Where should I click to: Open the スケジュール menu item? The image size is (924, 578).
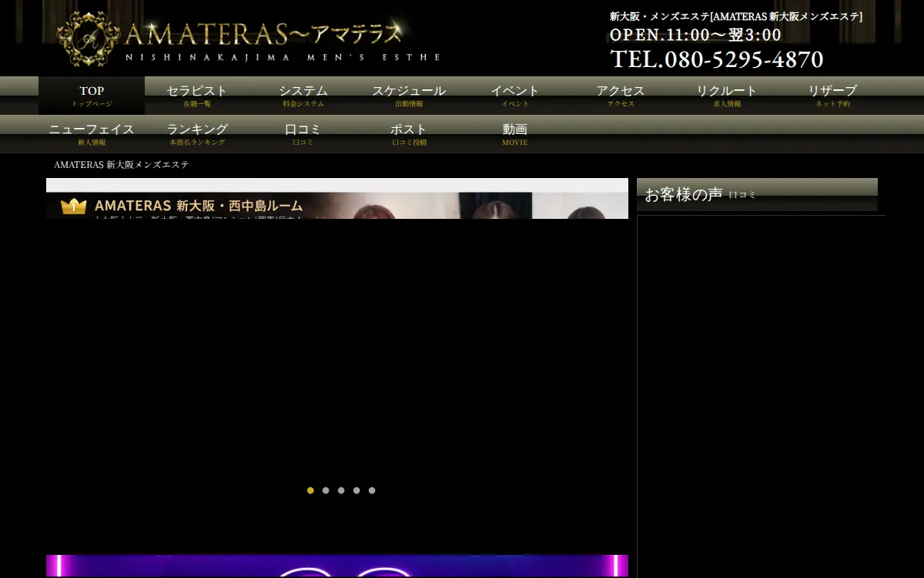coord(409,96)
